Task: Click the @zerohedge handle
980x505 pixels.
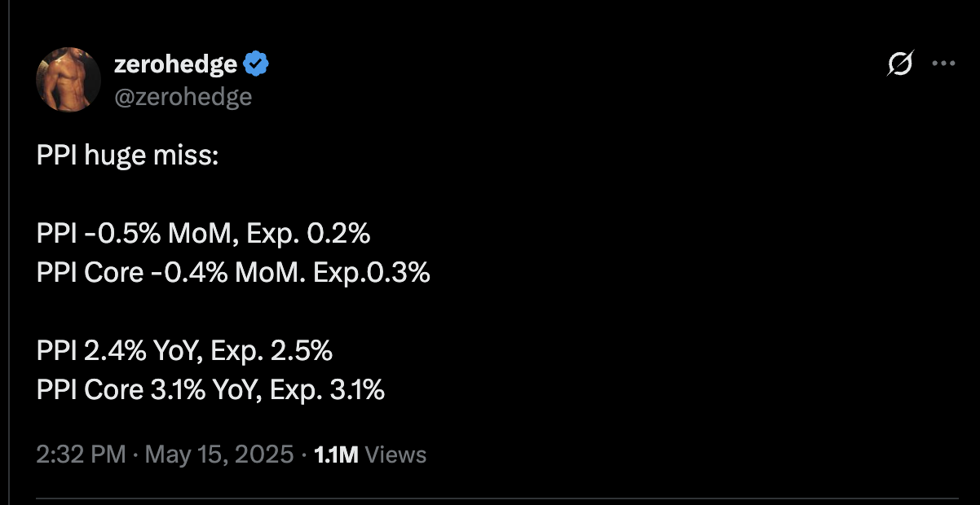Action: (183, 97)
